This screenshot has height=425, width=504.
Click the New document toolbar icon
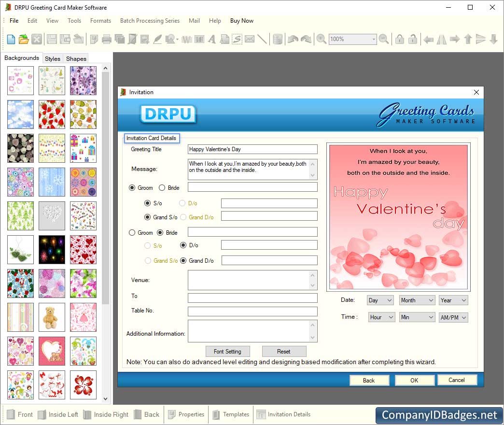11,39
